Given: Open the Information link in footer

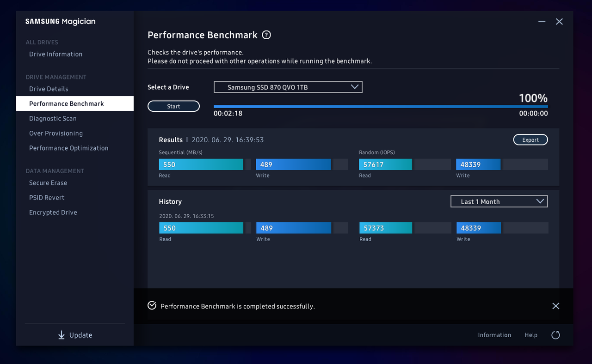Looking at the screenshot, I should [x=494, y=335].
